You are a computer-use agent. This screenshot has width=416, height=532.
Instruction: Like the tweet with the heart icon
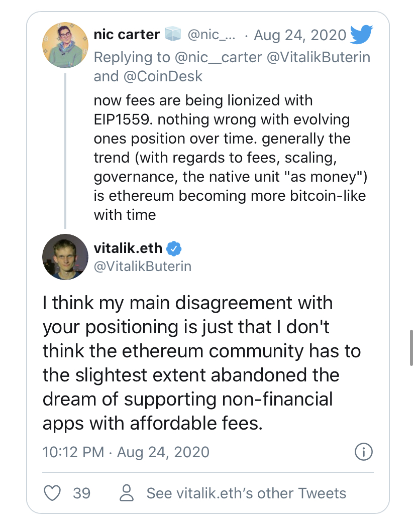click(52, 493)
